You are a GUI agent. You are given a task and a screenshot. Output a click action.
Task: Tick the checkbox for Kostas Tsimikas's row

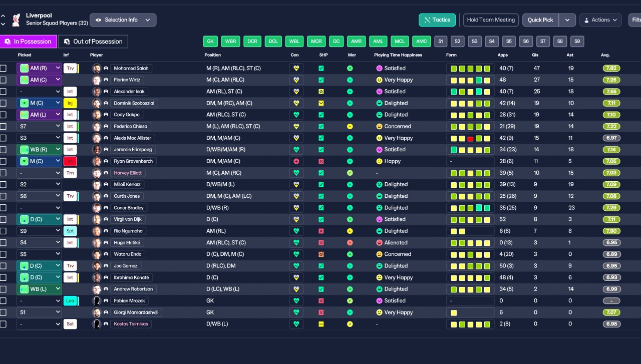pos(4,324)
